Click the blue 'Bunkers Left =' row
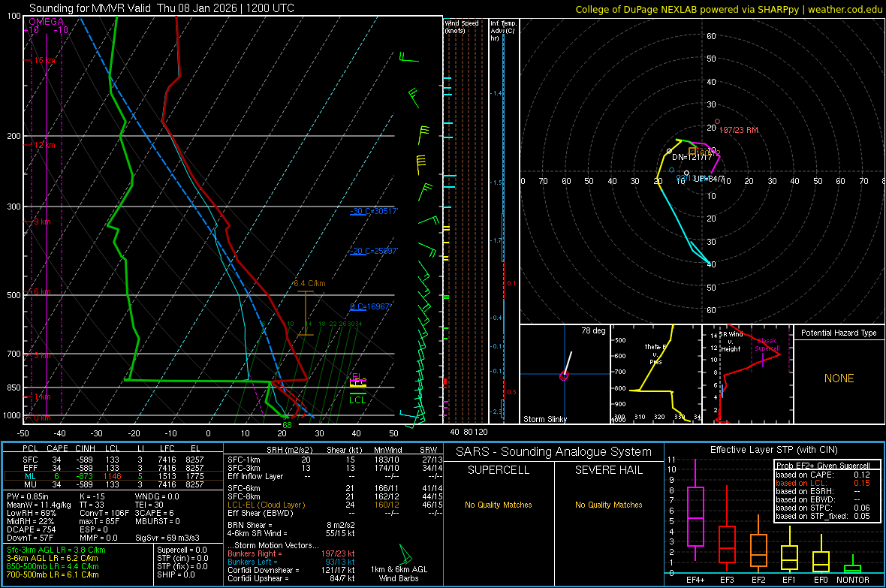The width and height of the screenshot is (886, 588). point(291,562)
